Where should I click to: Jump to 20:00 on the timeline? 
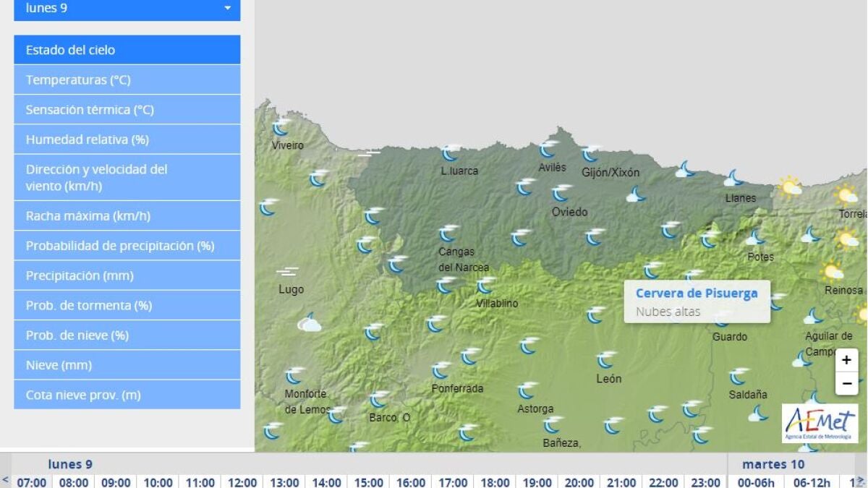(579, 481)
